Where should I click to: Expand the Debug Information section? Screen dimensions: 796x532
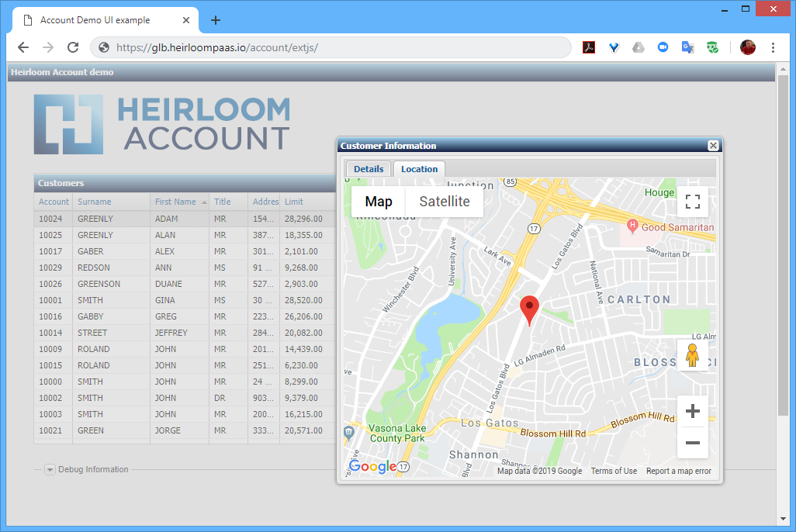pyautogui.click(x=50, y=469)
